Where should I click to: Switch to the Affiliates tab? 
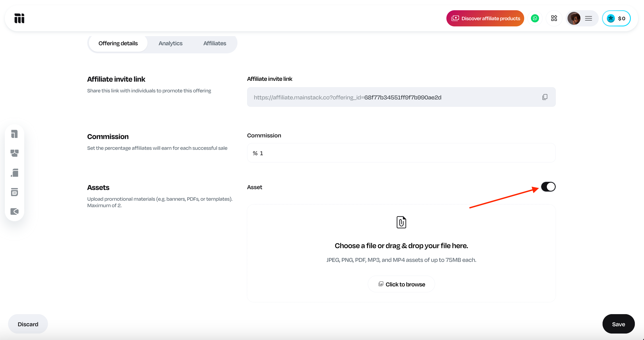point(215,43)
